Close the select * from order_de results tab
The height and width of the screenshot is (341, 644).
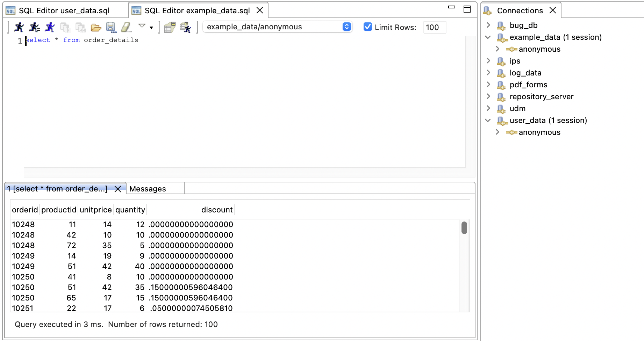click(118, 189)
